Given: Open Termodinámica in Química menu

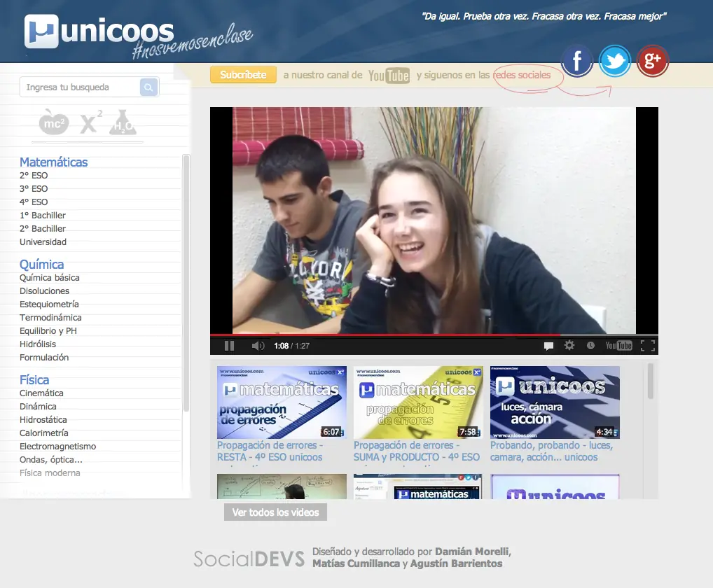Looking at the screenshot, I should tap(50, 318).
